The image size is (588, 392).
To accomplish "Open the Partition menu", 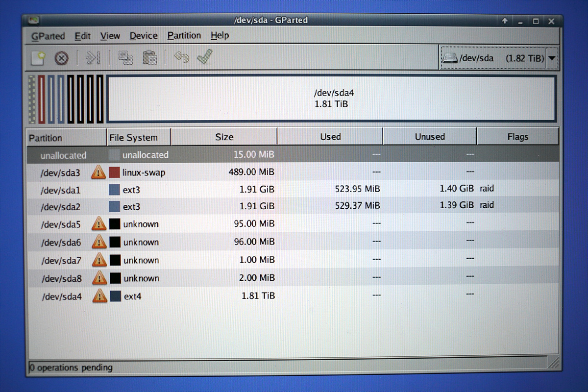I will click(x=184, y=36).
